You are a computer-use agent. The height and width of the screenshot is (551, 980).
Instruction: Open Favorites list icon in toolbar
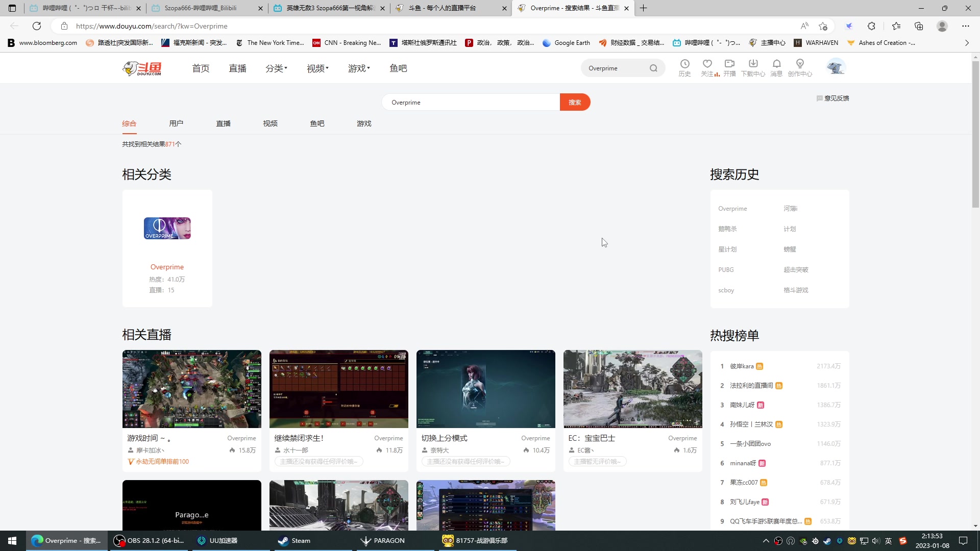point(896,26)
